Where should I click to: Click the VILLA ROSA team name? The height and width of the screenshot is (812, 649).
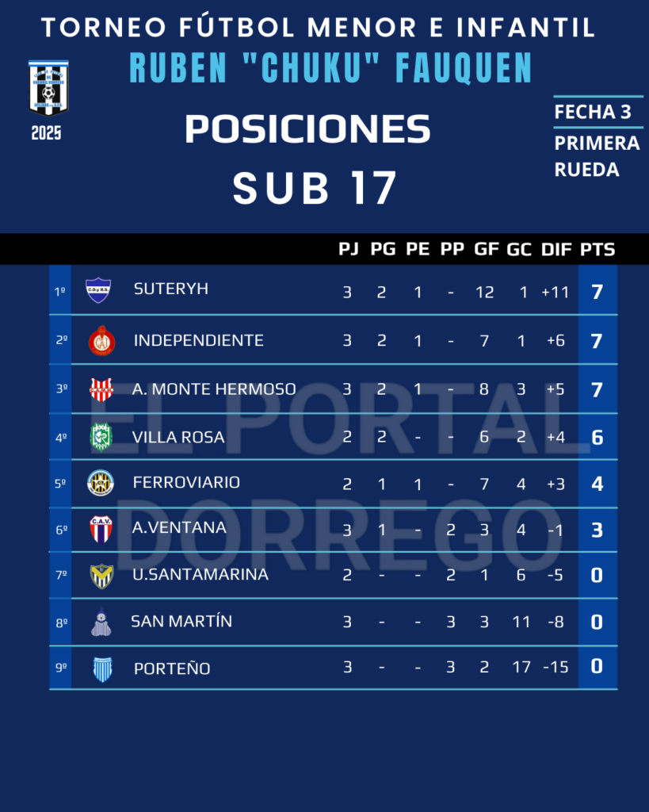tap(178, 437)
